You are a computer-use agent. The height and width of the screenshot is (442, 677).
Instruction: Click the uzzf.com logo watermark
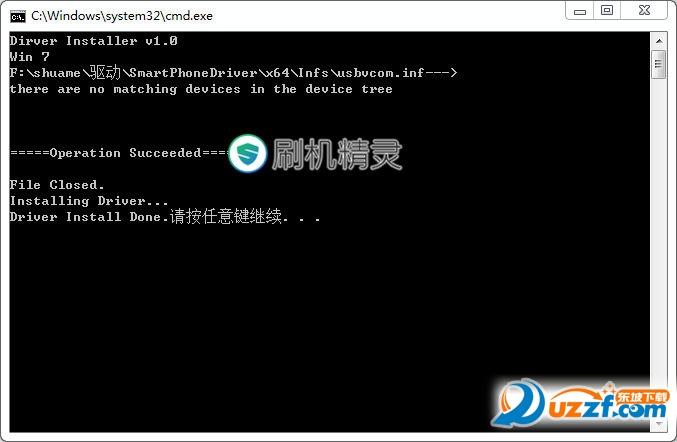581,402
